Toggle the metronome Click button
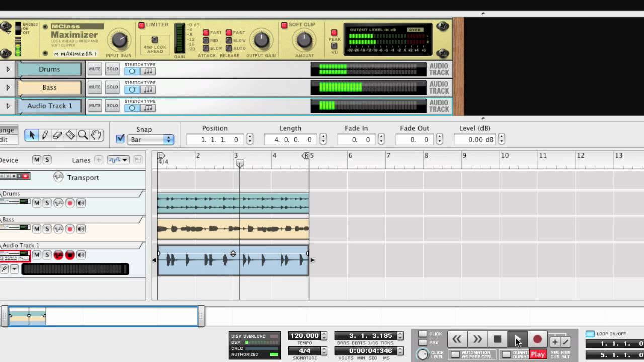The image size is (644, 362). (423, 334)
